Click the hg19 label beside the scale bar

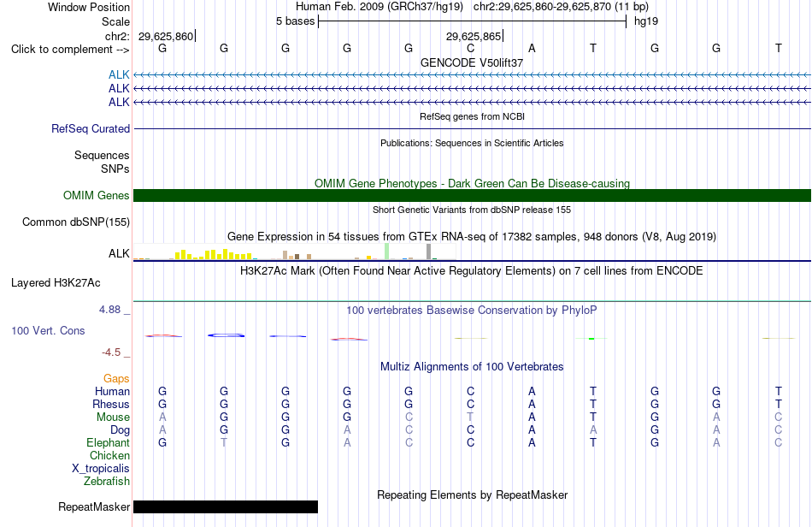(x=646, y=21)
